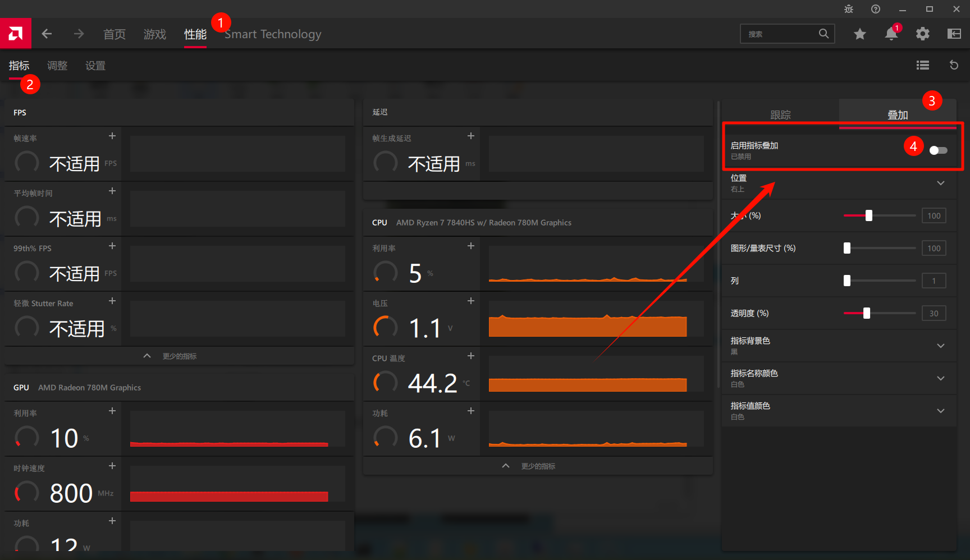Collapse FPS section via 更少的指标
Screen dimensions: 970x560
[171, 356]
